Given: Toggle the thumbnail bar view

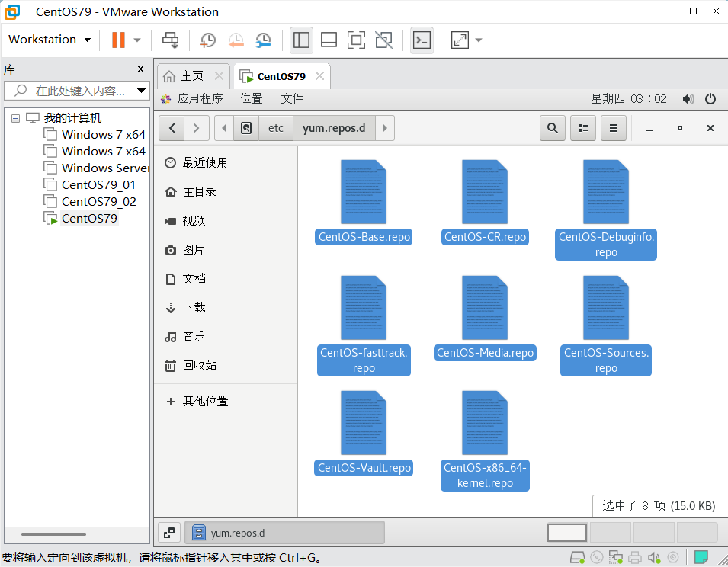Looking at the screenshot, I should tap(329, 40).
